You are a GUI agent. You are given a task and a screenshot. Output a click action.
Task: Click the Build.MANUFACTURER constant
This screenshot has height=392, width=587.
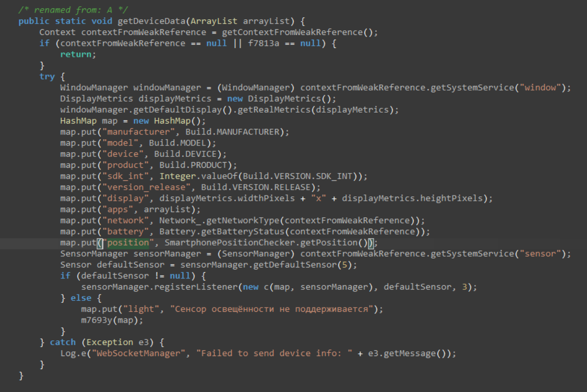[x=233, y=132]
